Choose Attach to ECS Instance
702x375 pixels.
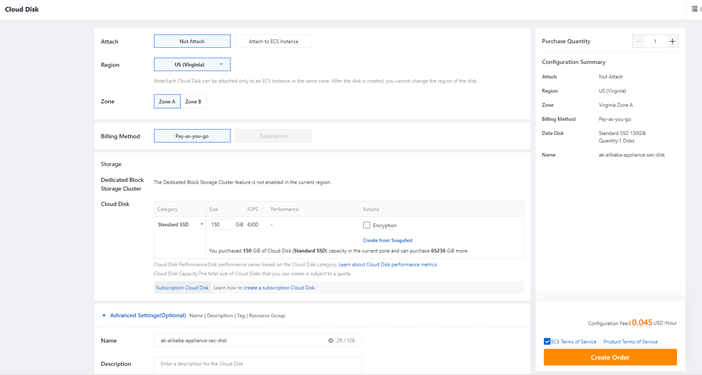(x=274, y=41)
